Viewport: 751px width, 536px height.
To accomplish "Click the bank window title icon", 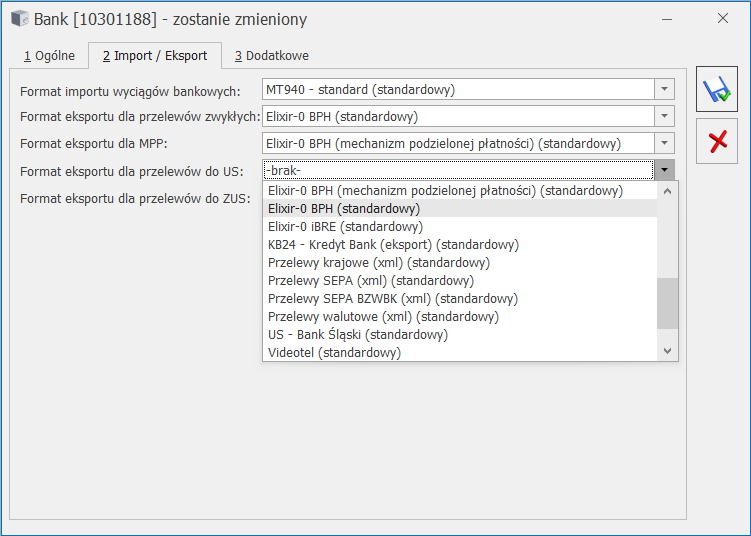I will coord(20,19).
